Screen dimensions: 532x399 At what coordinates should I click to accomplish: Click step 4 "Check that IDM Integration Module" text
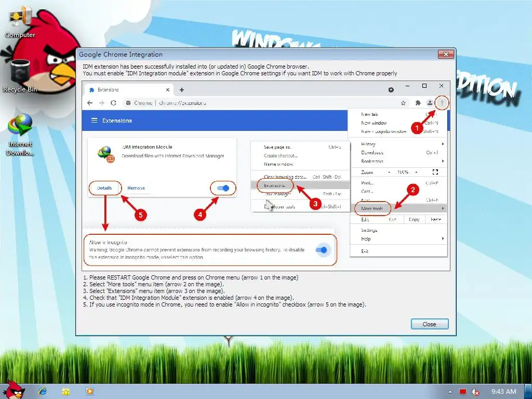[189, 298]
